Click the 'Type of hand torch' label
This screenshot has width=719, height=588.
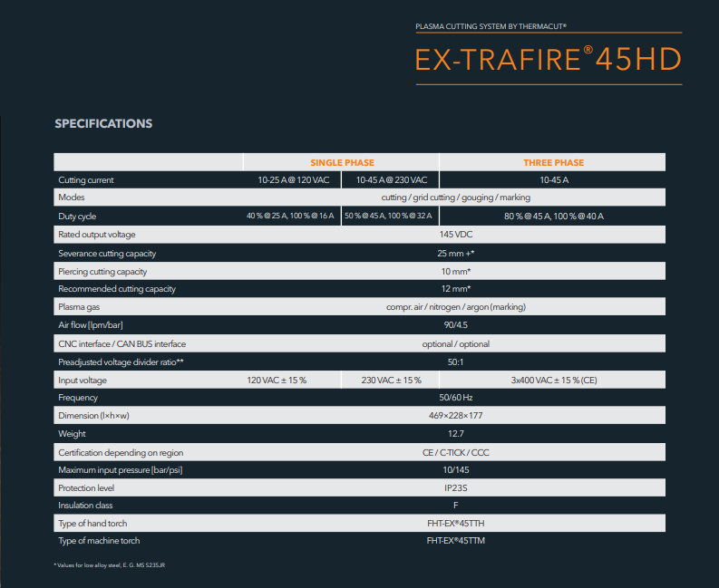(92, 524)
